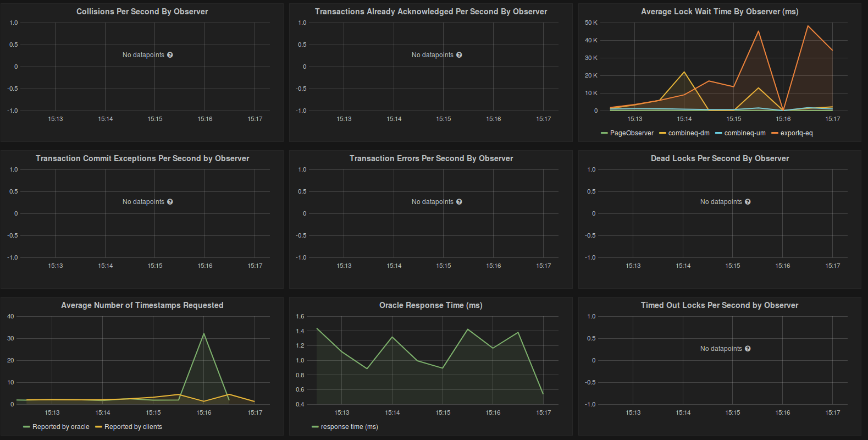Show only the exportq-eq series label
This screenshot has height=440, width=868.
click(796, 133)
